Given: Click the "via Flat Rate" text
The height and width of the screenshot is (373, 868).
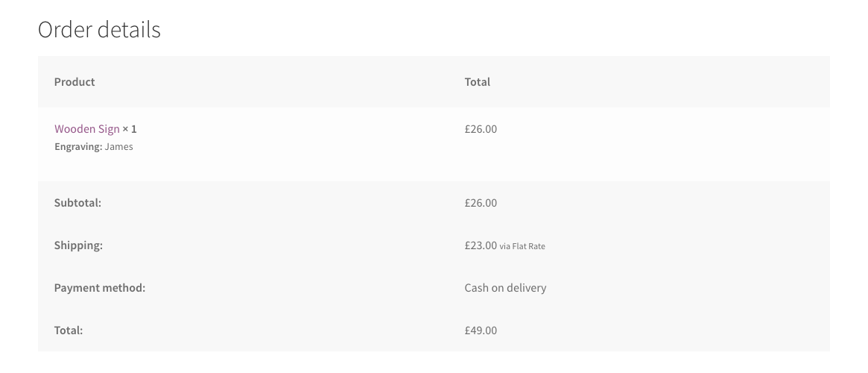Looking at the screenshot, I should point(522,246).
